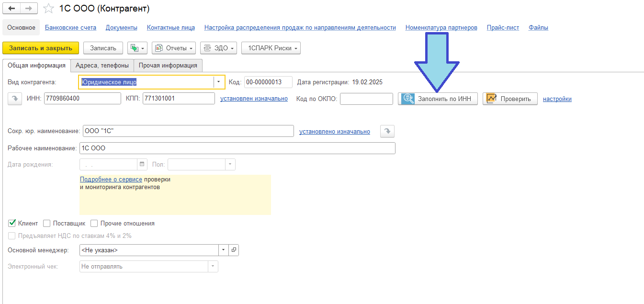Viewport: 644px width, 304px height.
Task: Click the Проверить button
Action: tap(510, 99)
